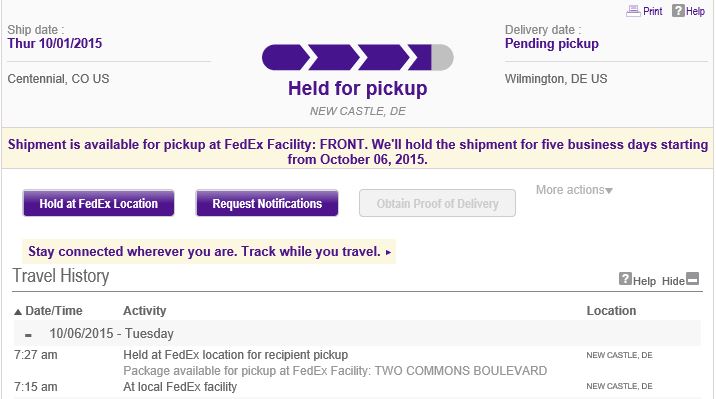
Task: Click Obtain Proof of Delivery button
Action: tap(437, 203)
